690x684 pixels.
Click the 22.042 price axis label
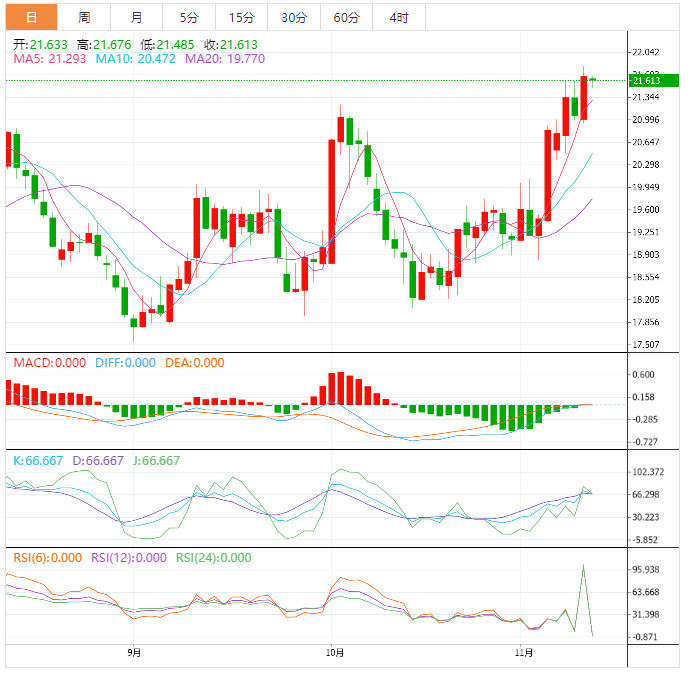click(x=646, y=52)
